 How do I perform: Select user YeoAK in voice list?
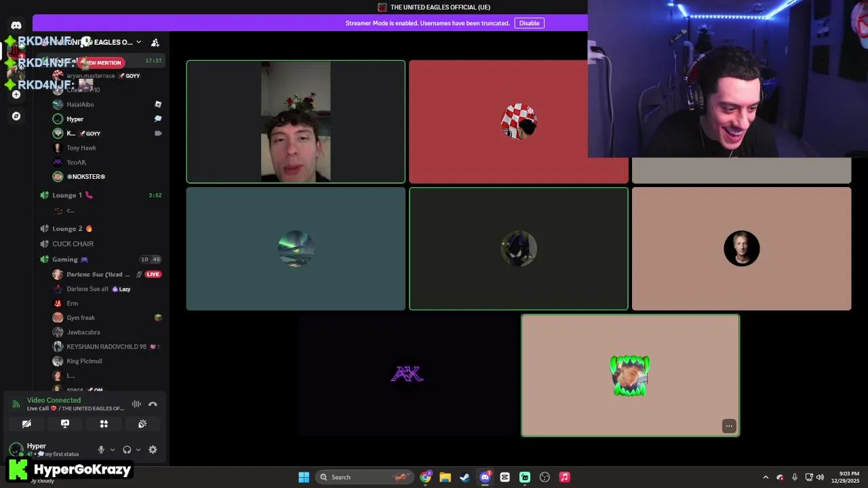click(76, 162)
